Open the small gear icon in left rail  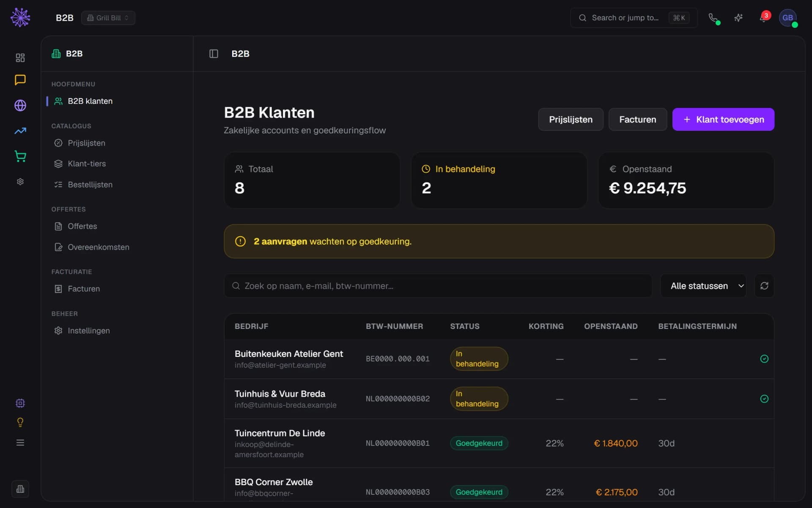pos(20,182)
